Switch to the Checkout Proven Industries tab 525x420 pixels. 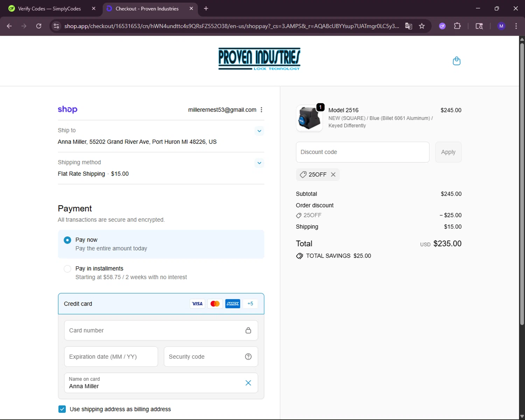(147, 8)
